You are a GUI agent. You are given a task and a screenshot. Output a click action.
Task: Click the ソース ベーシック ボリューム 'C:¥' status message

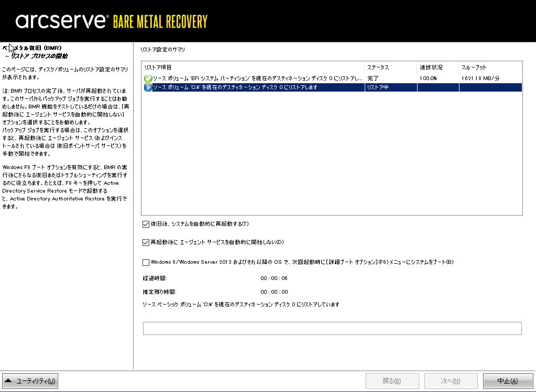tap(241, 305)
